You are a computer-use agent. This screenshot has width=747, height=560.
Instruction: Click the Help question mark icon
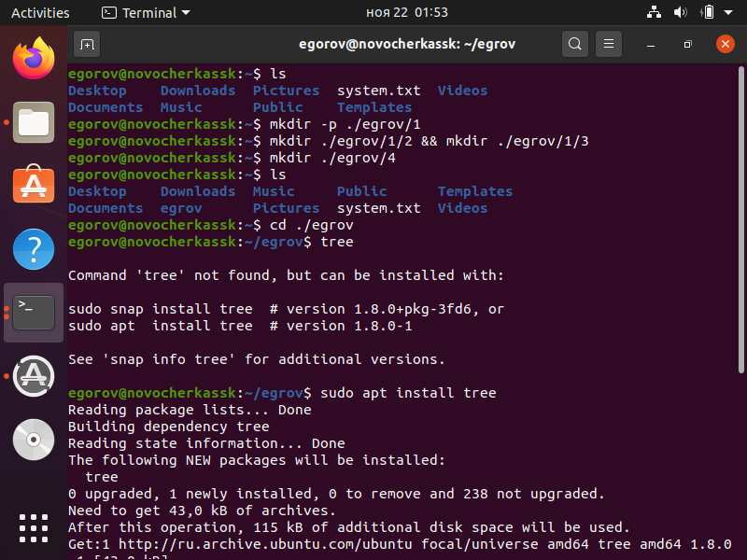click(x=34, y=249)
